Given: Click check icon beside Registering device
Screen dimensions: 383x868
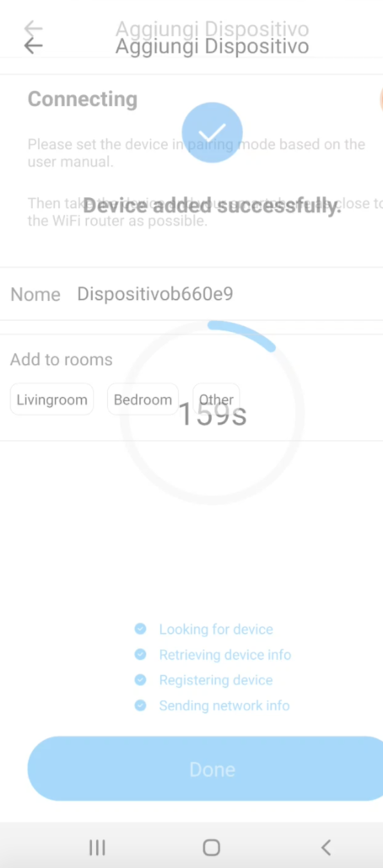Looking at the screenshot, I should point(140,680).
